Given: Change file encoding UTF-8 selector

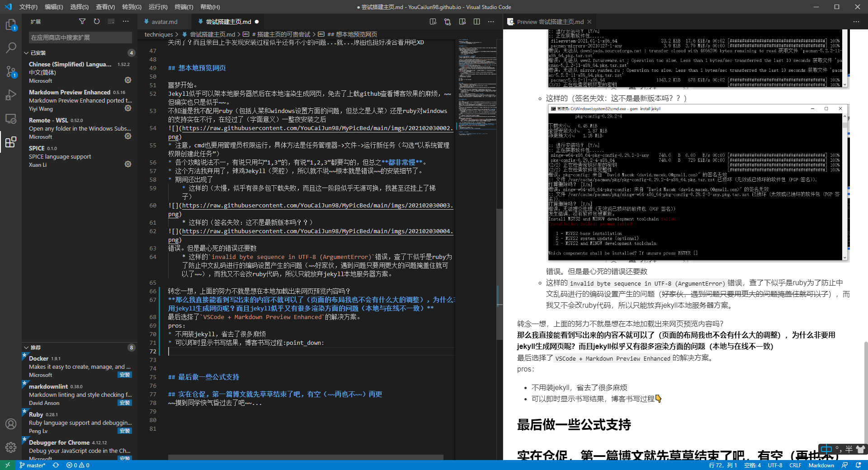Looking at the screenshot, I should pos(775,465).
